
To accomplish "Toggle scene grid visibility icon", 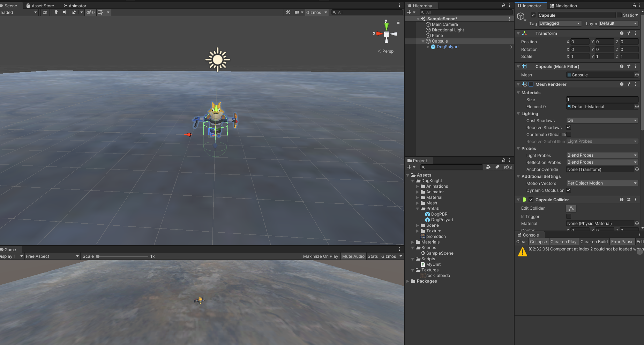I will [100, 12].
